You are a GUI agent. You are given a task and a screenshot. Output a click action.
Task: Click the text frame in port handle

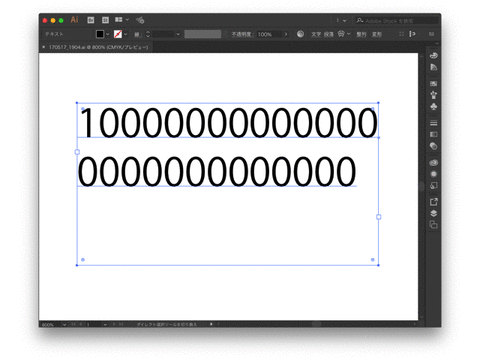[x=77, y=152]
